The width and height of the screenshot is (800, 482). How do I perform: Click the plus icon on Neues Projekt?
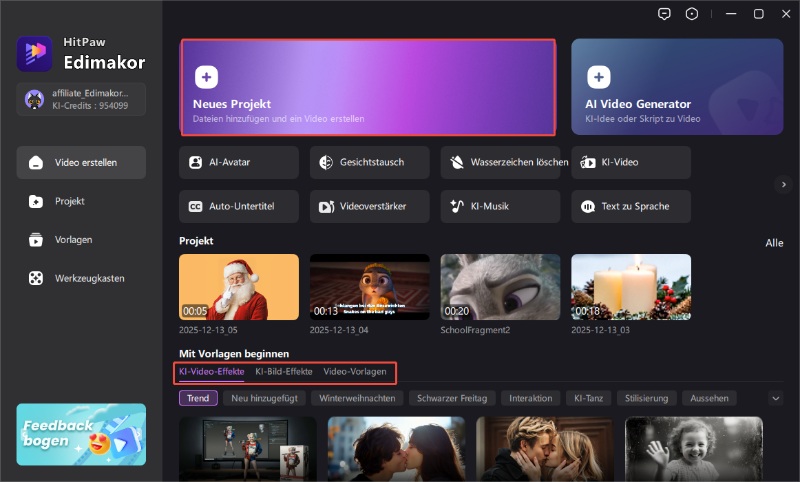[206, 77]
